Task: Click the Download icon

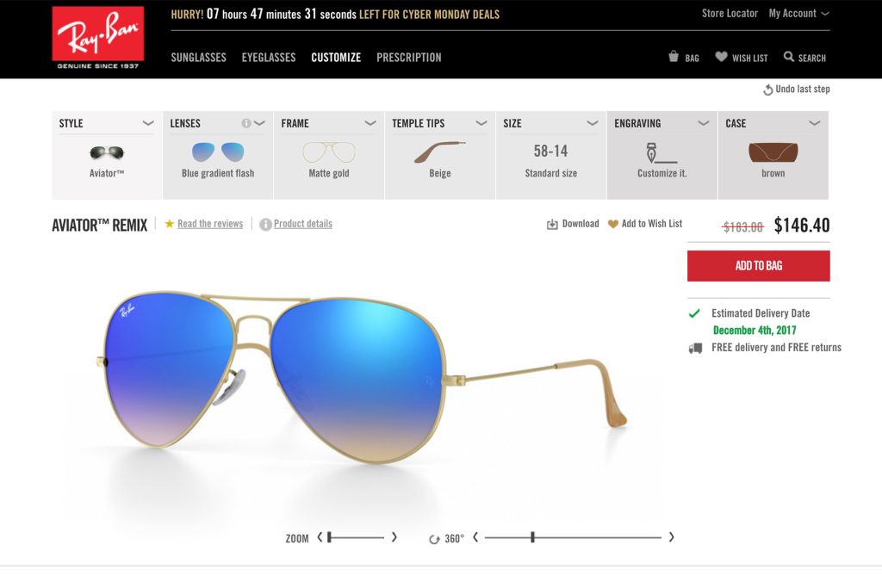Action: pos(552,225)
